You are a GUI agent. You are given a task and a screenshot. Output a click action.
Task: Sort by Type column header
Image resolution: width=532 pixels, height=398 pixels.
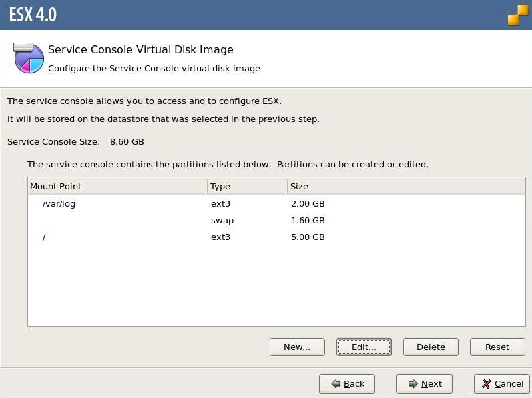248,186
